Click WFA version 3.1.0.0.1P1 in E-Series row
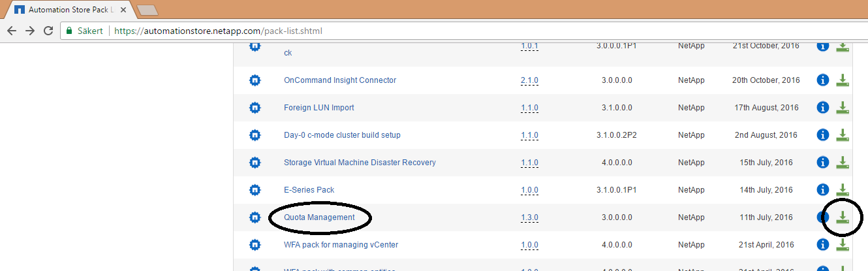This screenshot has height=271, width=868. point(617,190)
